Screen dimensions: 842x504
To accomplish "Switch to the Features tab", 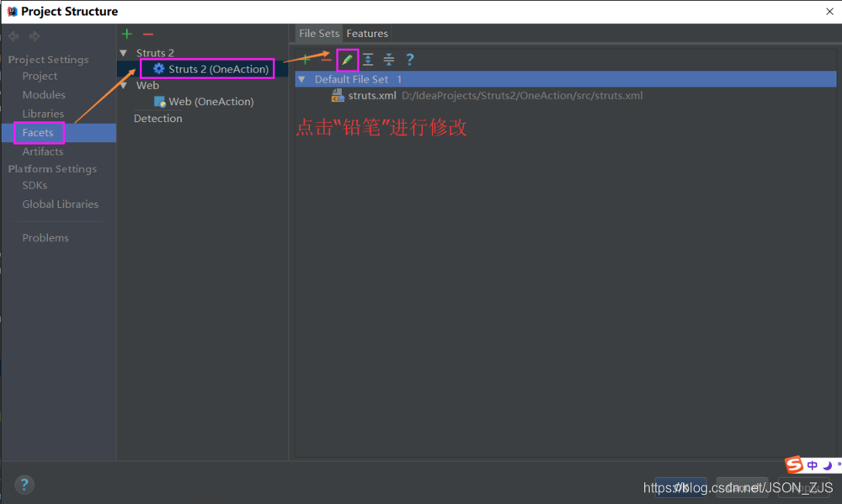I will click(x=367, y=34).
